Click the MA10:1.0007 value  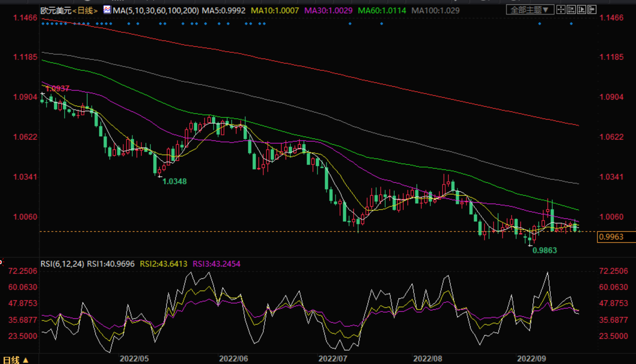(274, 10)
